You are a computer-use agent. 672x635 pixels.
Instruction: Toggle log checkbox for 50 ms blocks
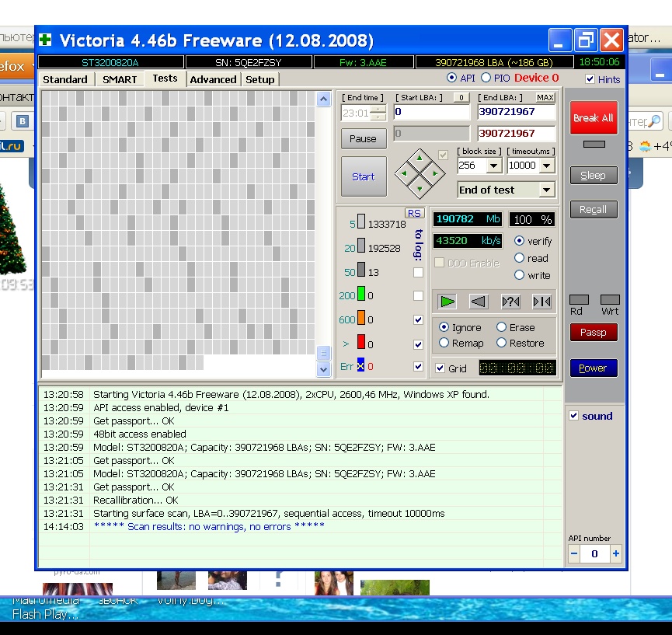pos(418,272)
